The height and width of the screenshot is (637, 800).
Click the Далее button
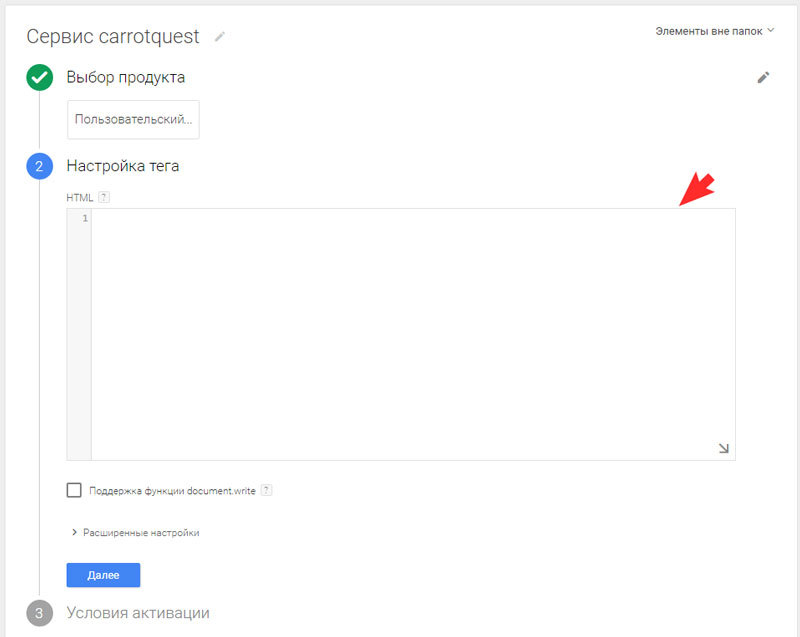pyautogui.click(x=103, y=575)
